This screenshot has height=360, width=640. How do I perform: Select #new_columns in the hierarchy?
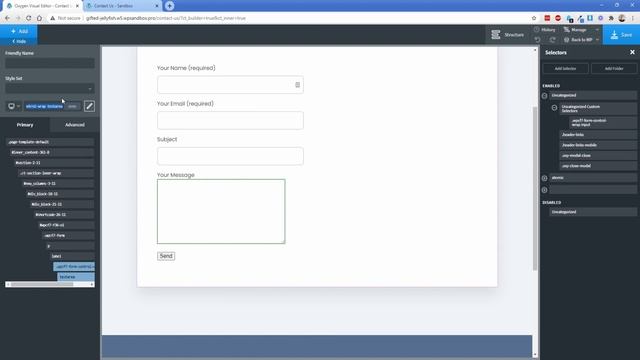click(x=58, y=184)
